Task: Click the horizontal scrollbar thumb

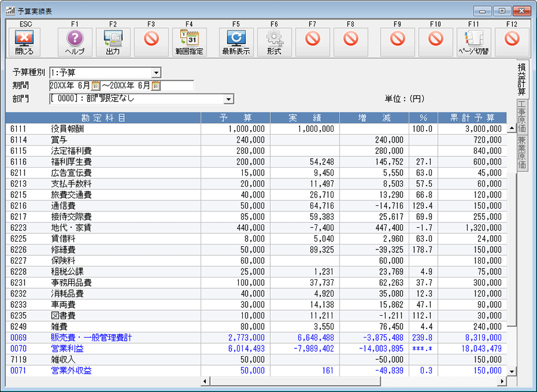Action: pos(295,381)
